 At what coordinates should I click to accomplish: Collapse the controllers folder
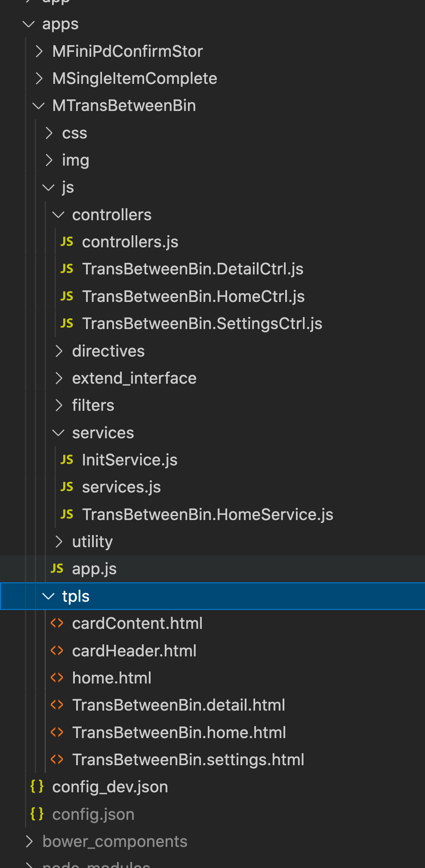[x=59, y=215]
